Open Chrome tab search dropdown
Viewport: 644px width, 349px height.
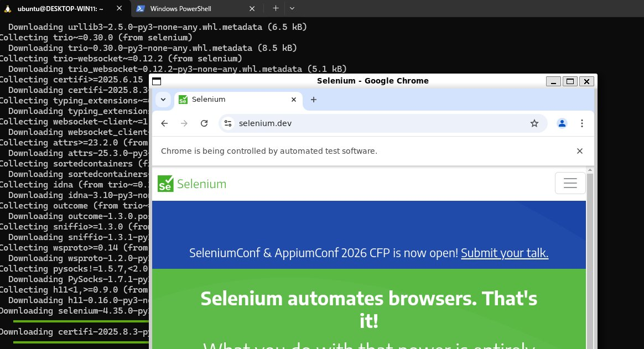click(163, 100)
